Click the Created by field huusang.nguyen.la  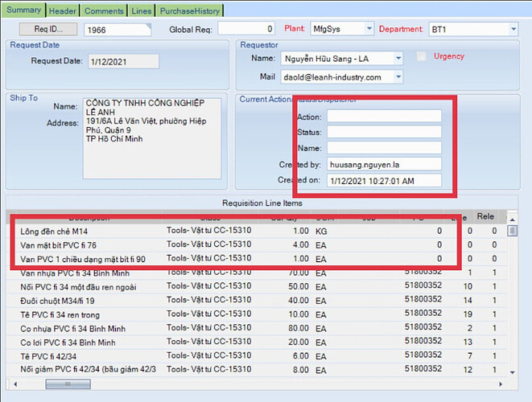[x=384, y=164]
